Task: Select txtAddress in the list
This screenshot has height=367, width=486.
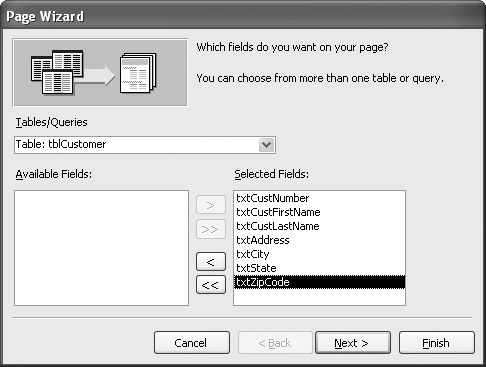Action: click(319, 240)
